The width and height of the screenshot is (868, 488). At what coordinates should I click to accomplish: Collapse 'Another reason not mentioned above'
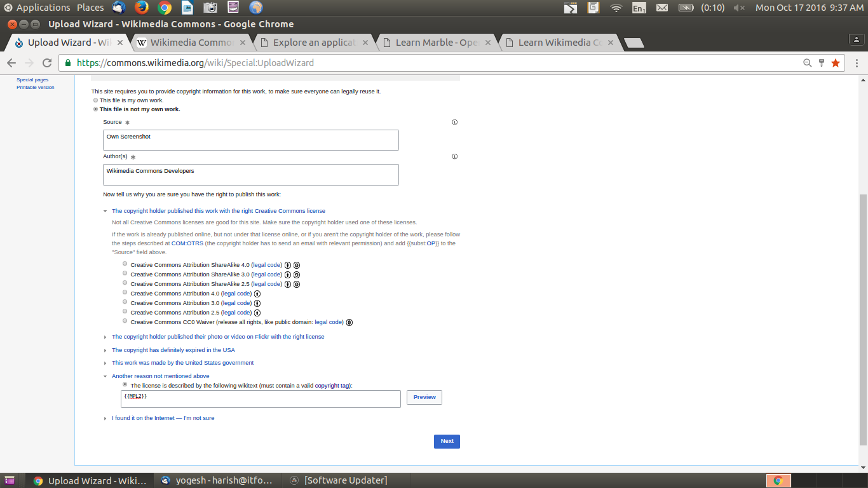[x=160, y=376]
